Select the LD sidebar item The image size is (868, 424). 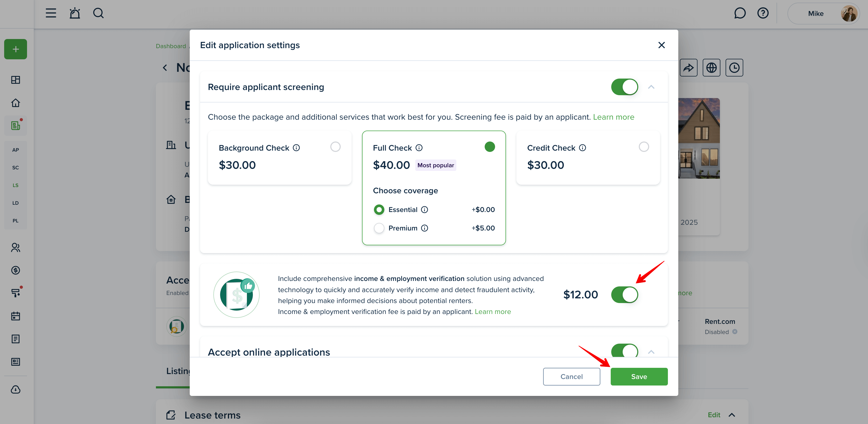[16, 203]
